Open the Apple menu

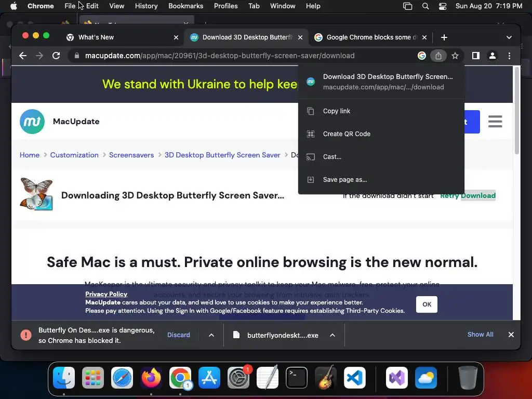coord(14,6)
